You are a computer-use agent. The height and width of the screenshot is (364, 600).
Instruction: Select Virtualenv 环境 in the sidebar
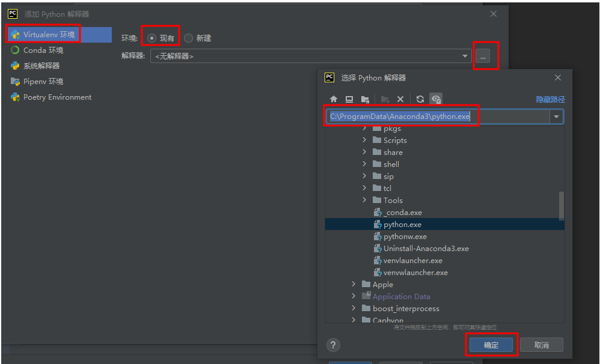pyautogui.click(x=60, y=34)
